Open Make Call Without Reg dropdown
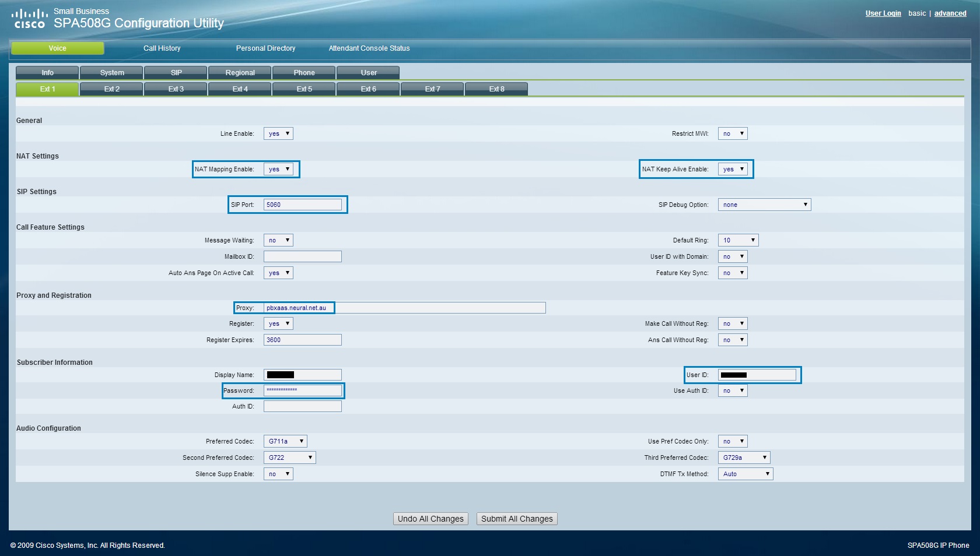This screenshot has height=556, width=980. tap(733, 323)
